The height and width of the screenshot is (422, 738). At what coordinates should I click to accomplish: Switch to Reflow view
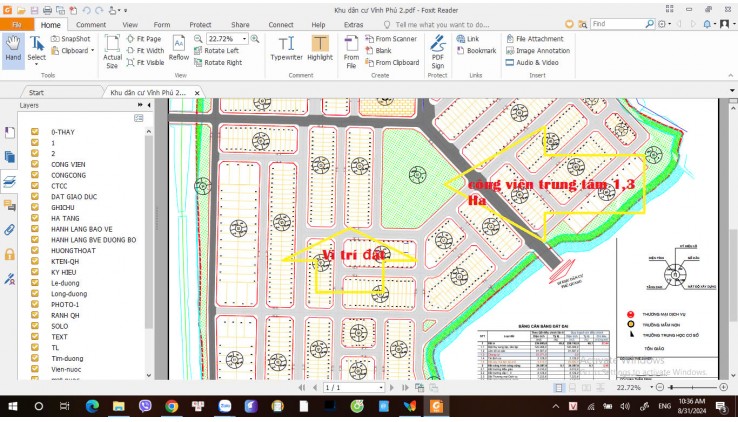tap(179, 48)
